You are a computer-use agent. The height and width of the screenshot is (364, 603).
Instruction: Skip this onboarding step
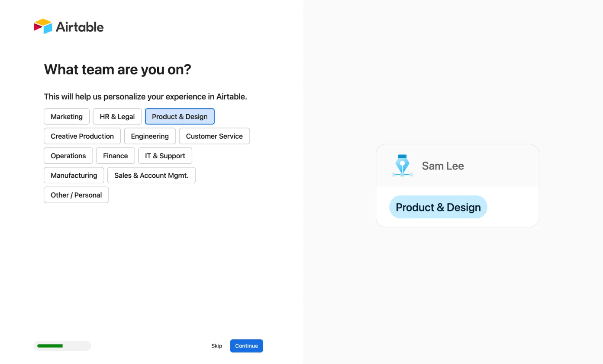217,346
